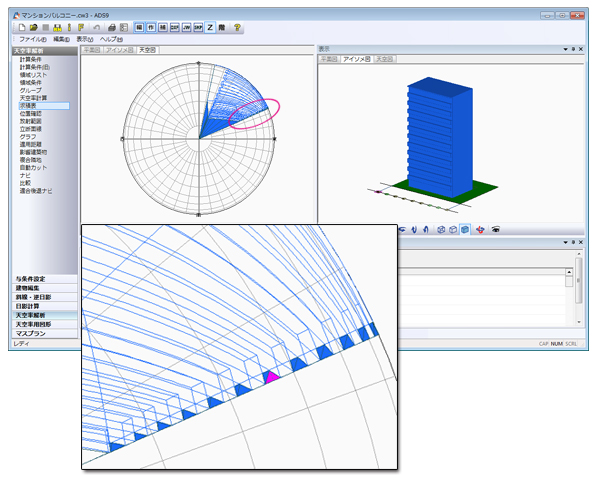Select グループ in the sidebar
Image resolution: width=600 pixels, height=480 pixels.
tap(31, 90)
